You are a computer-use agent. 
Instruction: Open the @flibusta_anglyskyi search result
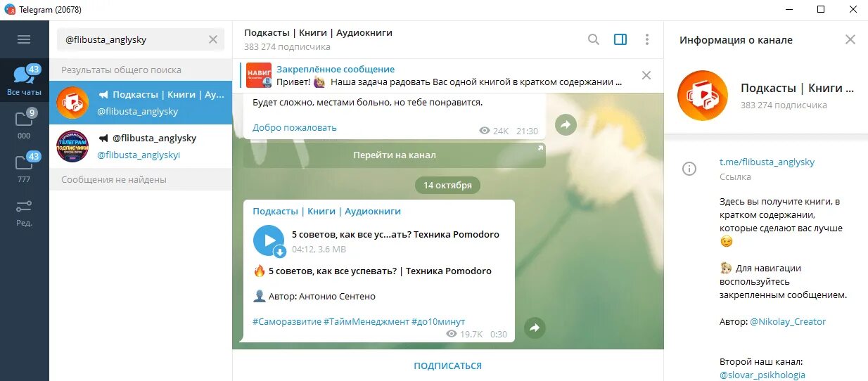pos(141,146)
